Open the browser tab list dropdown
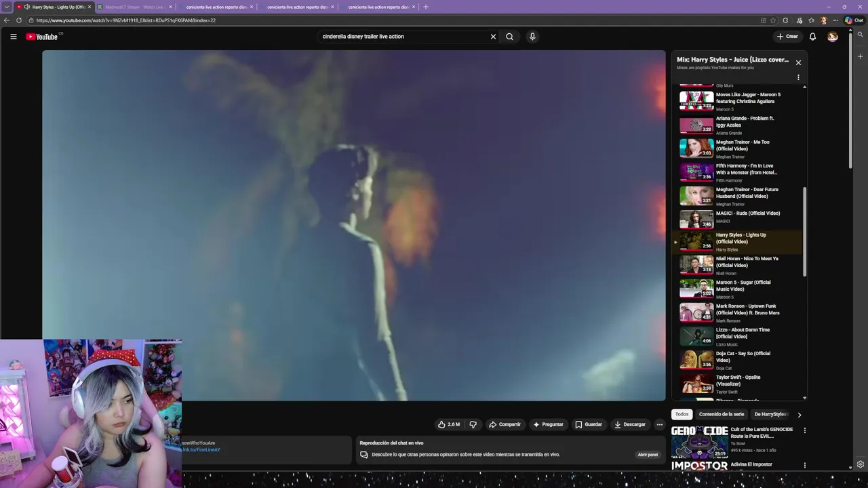The image size is (868, 488). click(x=6, y=7)
